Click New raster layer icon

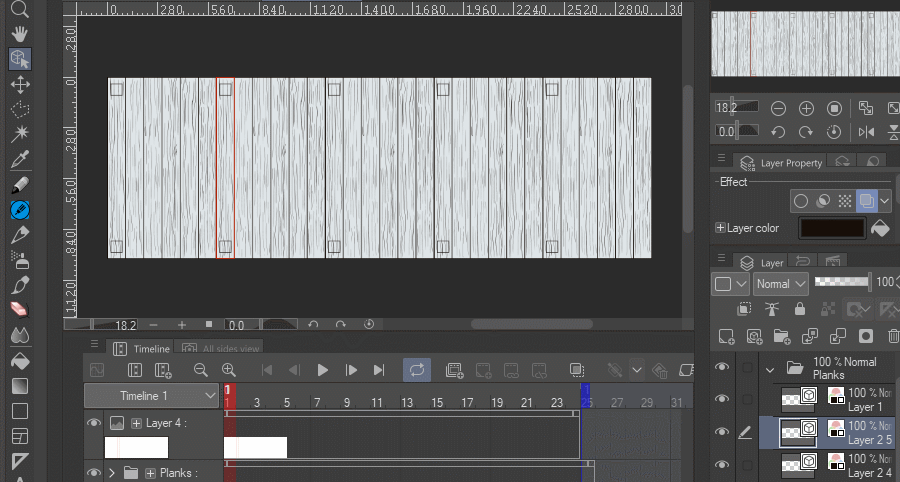(726, 336)
